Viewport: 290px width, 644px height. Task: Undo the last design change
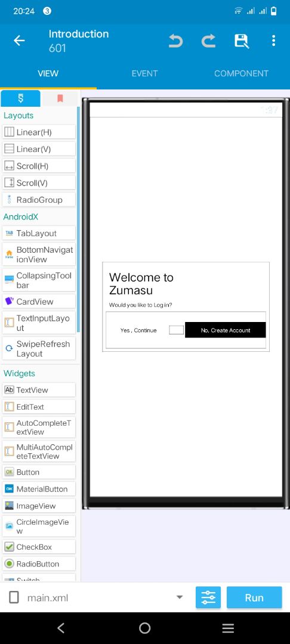click(x=175, y=41)
